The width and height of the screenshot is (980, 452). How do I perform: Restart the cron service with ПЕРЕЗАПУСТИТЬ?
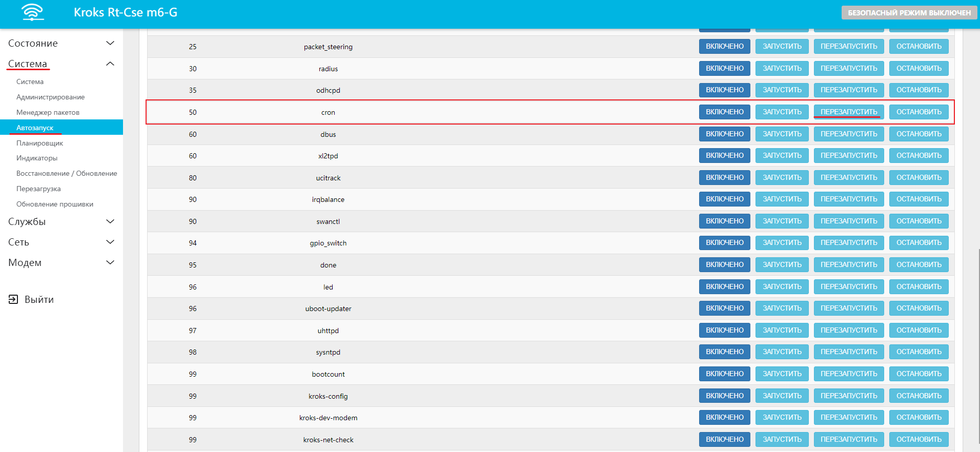tap(848, 112)
